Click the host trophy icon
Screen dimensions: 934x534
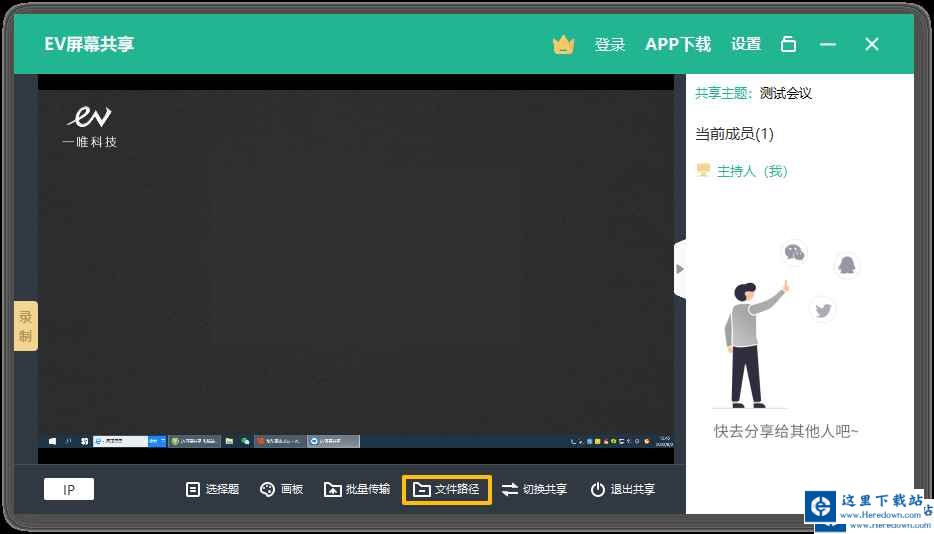click(x=703, y=170)
